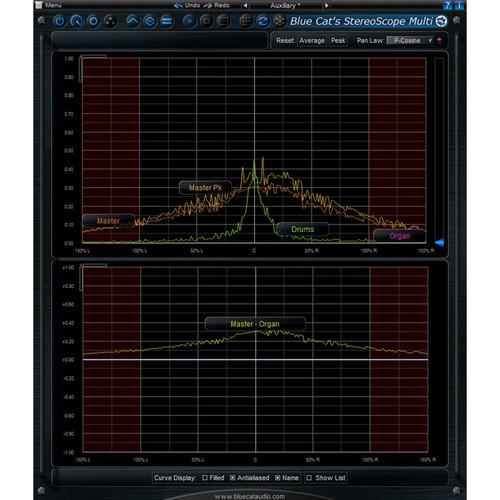Click the dark three-dots toolbar icon

110,21
